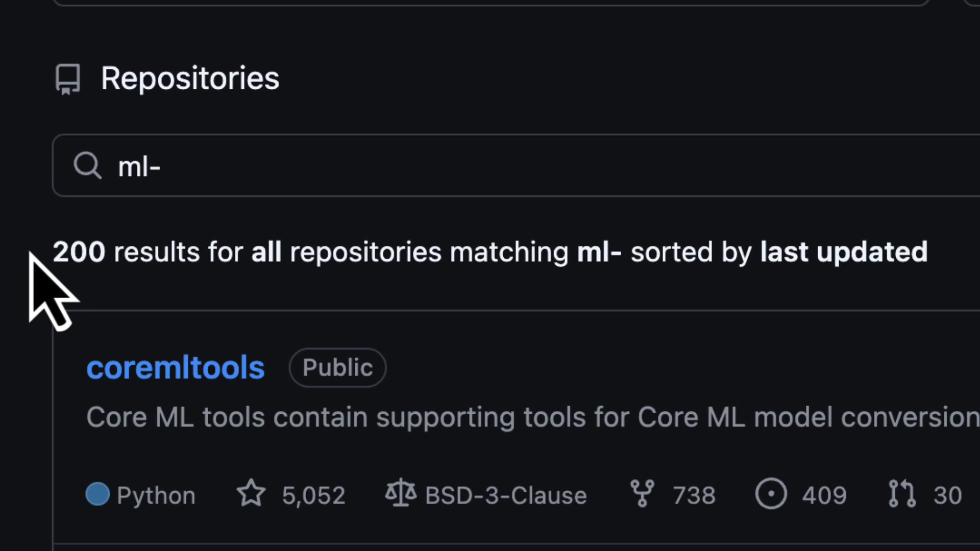980x551 pixels.
Task: Click the magnifying glass search icon
Action: pyautogui.click(x=87, y=165)
